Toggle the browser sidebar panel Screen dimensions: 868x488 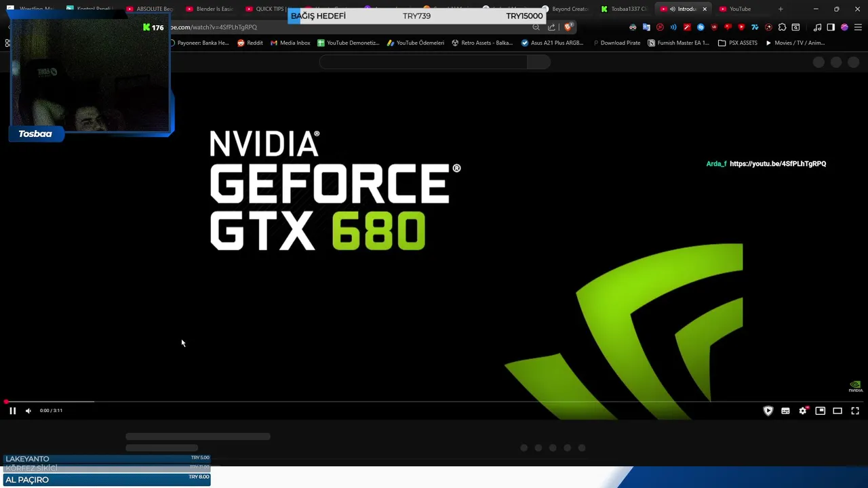[831, 27]
